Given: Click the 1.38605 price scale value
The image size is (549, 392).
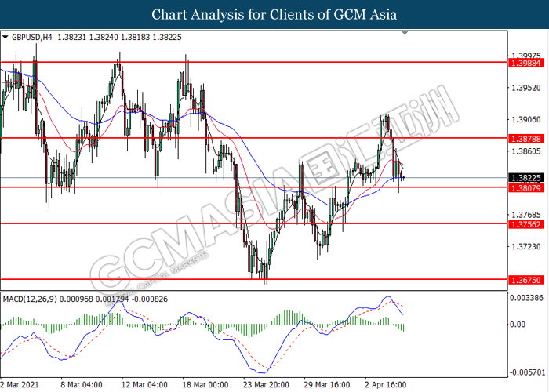Looking at the screenshot, I should [526, 151].
